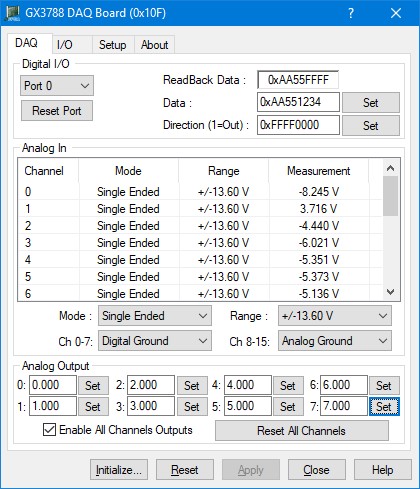This screenshot has width=420, height=489.
Task: Click Set next to the Data field
Action: click(371, 103)
